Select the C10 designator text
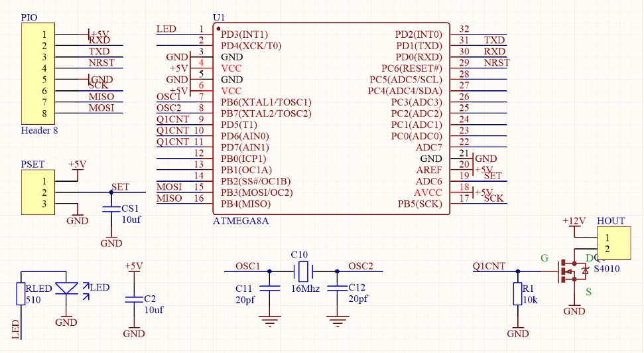Screen dimensions: 644x353 point(299,255)
